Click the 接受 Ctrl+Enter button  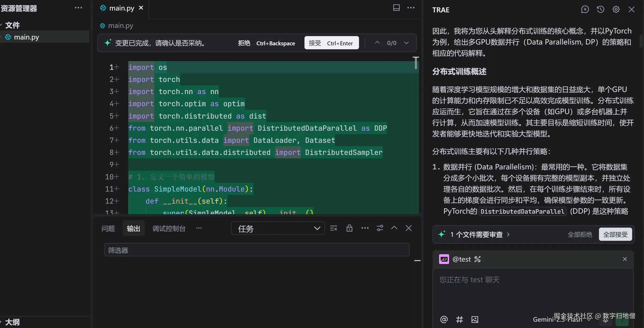[x=331, y=43]
